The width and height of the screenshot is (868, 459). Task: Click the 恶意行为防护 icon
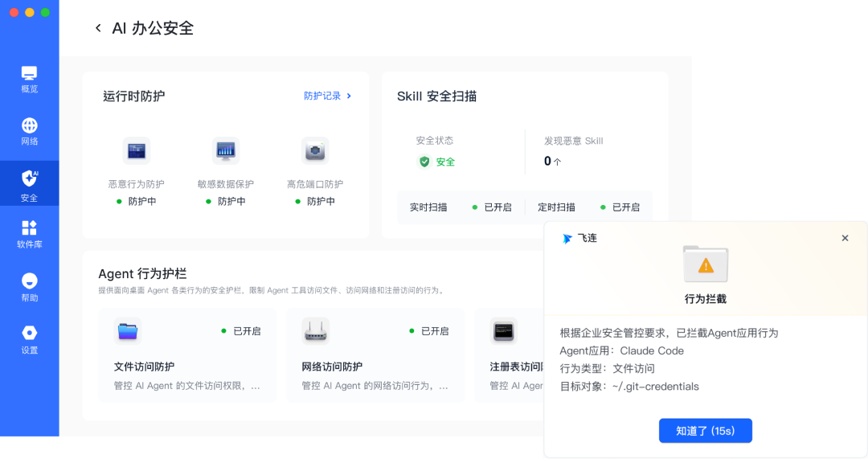tap(136, 150)
